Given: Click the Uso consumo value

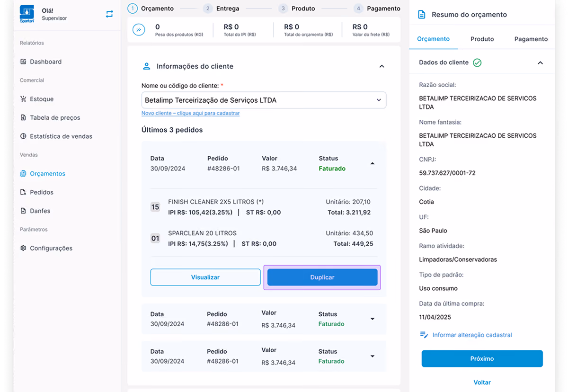Looking at the screenshot, I should click(438, 288).
